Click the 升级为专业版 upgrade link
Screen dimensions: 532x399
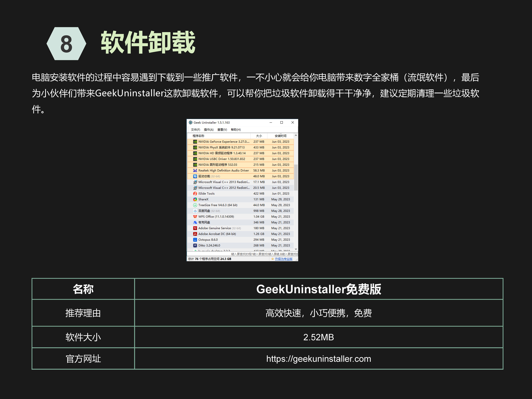284,259
